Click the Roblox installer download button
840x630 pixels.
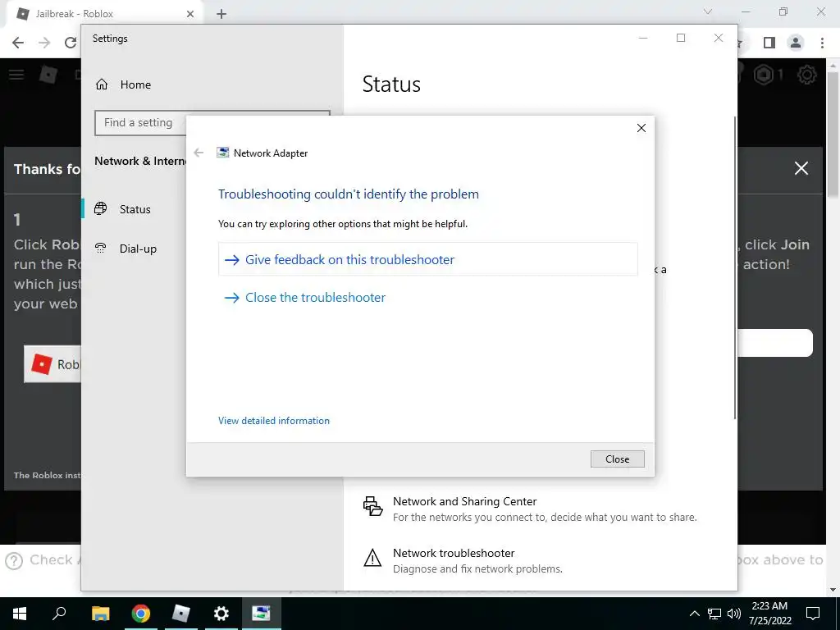pyautogui.click(x=52, y=364)
